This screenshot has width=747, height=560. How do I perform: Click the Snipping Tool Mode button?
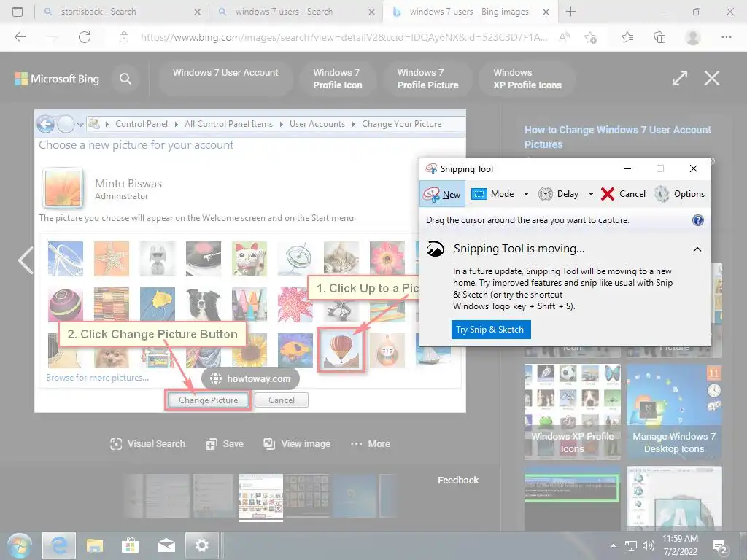coord(492,194)
